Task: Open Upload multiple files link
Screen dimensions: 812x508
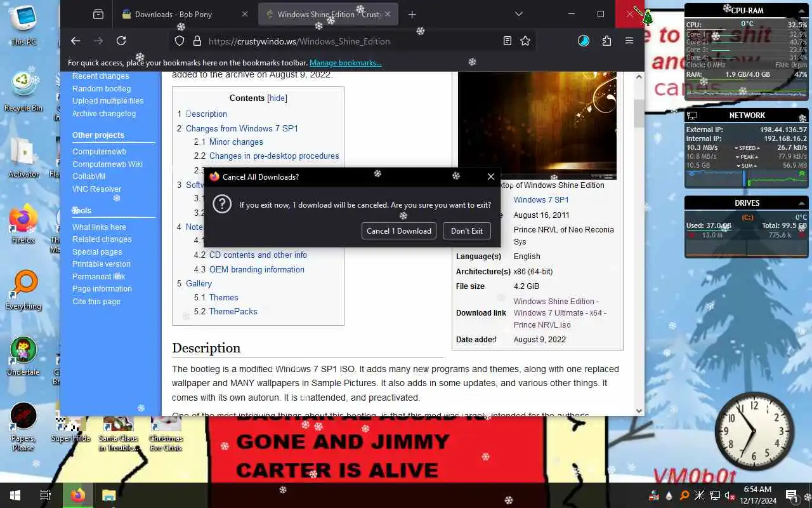Action: (108, 101)
